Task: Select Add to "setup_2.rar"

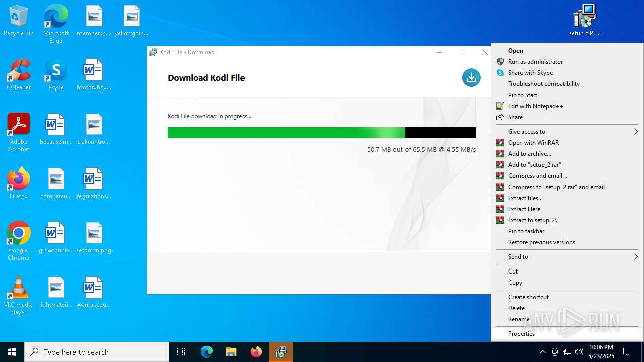Action: tap(567, 165)
